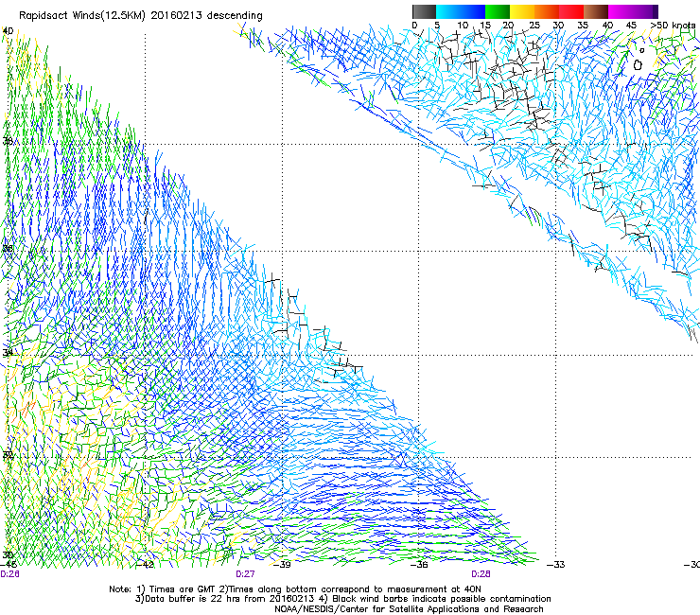Click the time marker 'D:26'
Viewport: 700px width, 615px height.
9,574
